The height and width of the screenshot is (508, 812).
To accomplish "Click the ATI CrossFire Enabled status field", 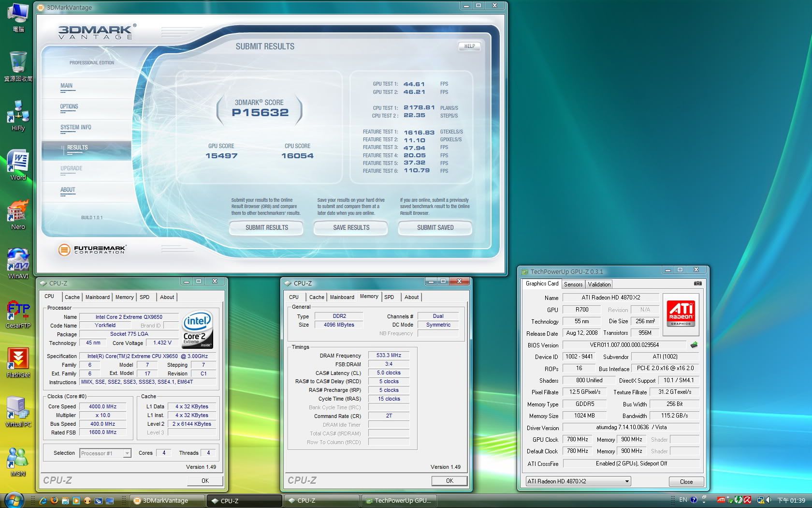I will (x=631, y=463).
